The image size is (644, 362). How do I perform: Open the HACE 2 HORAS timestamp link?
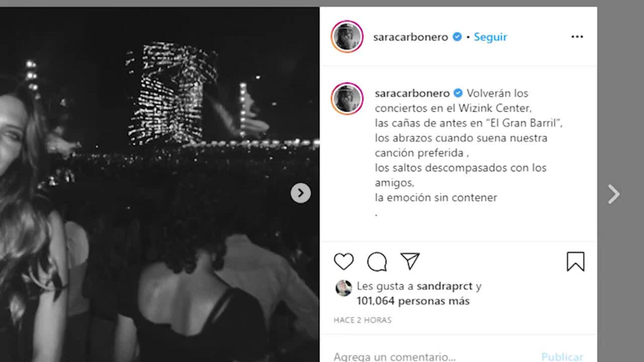click(x=363, y=320)
